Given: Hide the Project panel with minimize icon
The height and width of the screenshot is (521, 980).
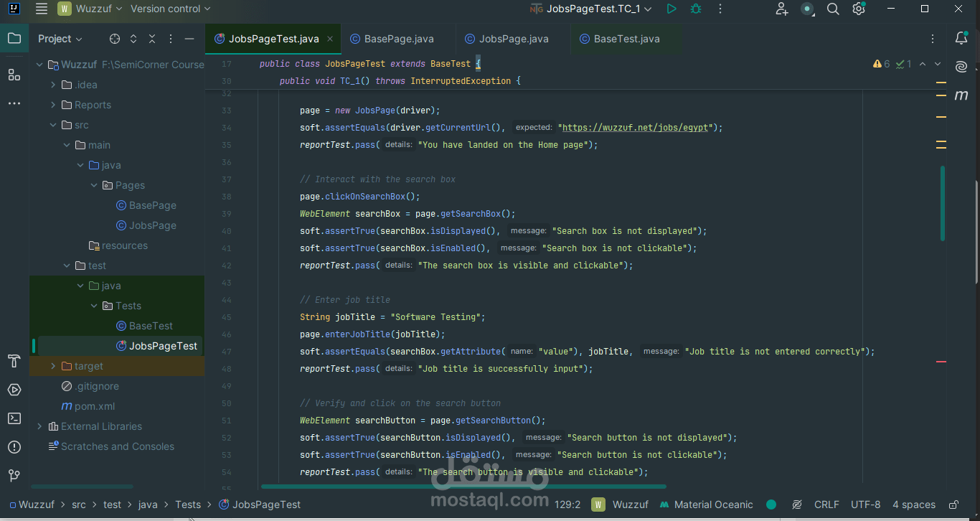Looking at the screenshot, I should pyautogui.click(x=189, y=39).
